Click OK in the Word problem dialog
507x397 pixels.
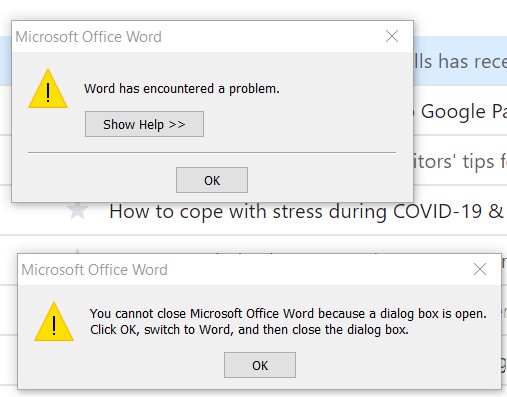212,180
